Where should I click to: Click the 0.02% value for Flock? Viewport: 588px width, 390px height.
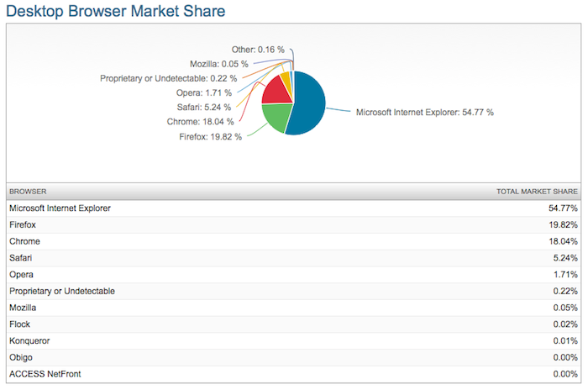tap(565, 324)
